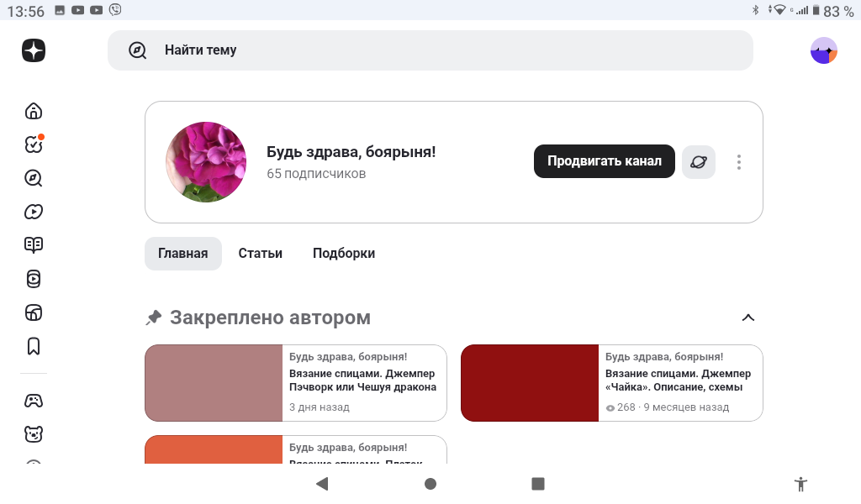
Task: Open the Home feed sidebar icon
Action: click(x=34, y=111)
